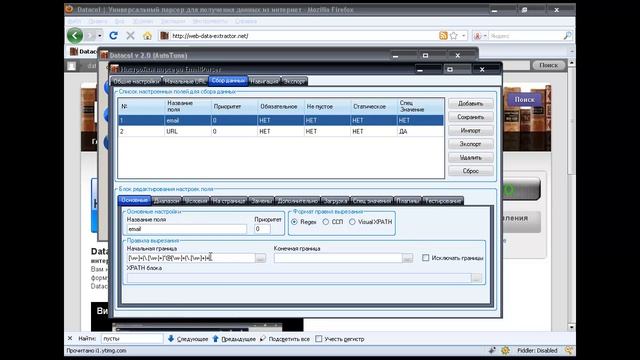Click the orange RSS feed icon
The height and width of the screenshot is (360, 640).
click(x=443, y=36)
